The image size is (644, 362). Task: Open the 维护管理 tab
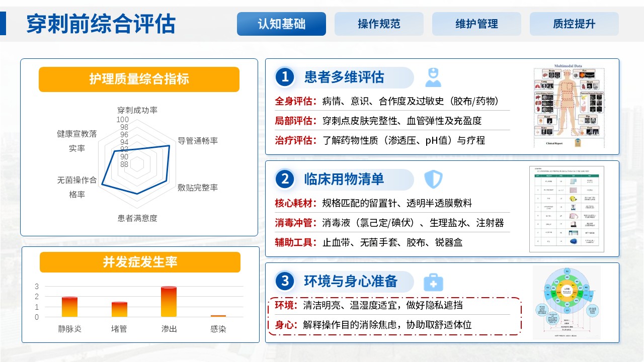click(x=476, y=24)
